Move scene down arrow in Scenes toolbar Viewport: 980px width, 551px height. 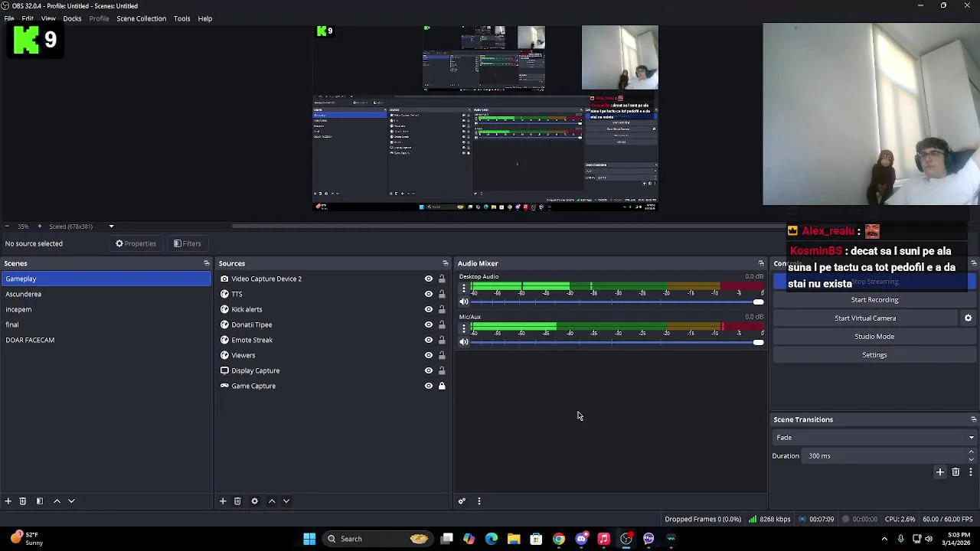[x=71, y=501]
